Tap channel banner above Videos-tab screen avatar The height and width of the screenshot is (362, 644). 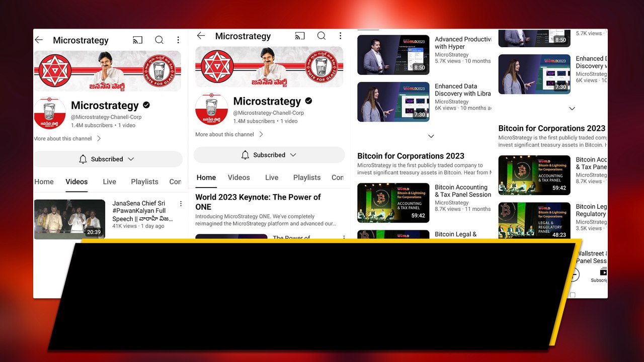point(108,70)
